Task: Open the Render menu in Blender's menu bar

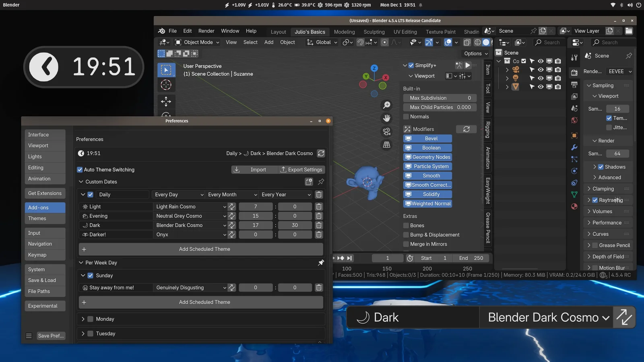Action: tap(206, 31)
